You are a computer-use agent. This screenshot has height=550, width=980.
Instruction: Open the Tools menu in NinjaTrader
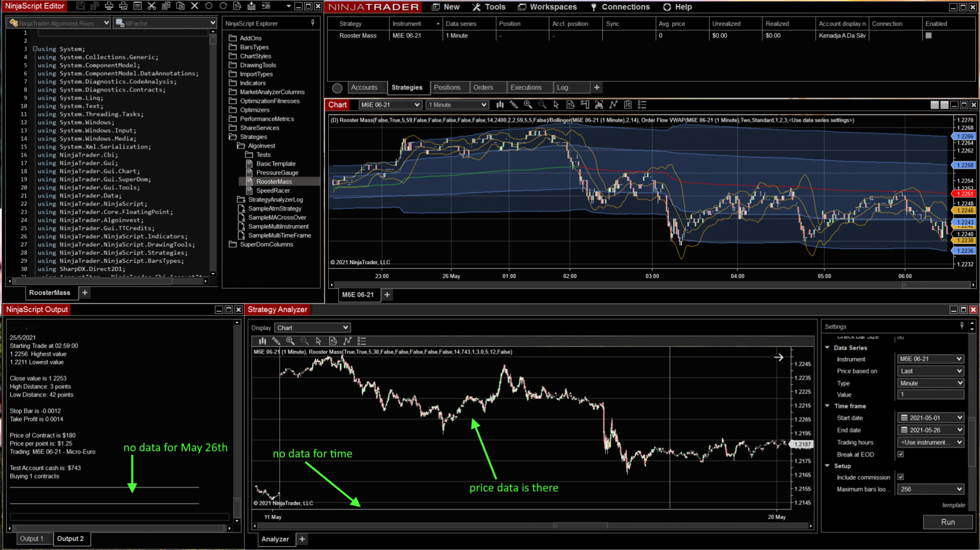tap(488, 7)
